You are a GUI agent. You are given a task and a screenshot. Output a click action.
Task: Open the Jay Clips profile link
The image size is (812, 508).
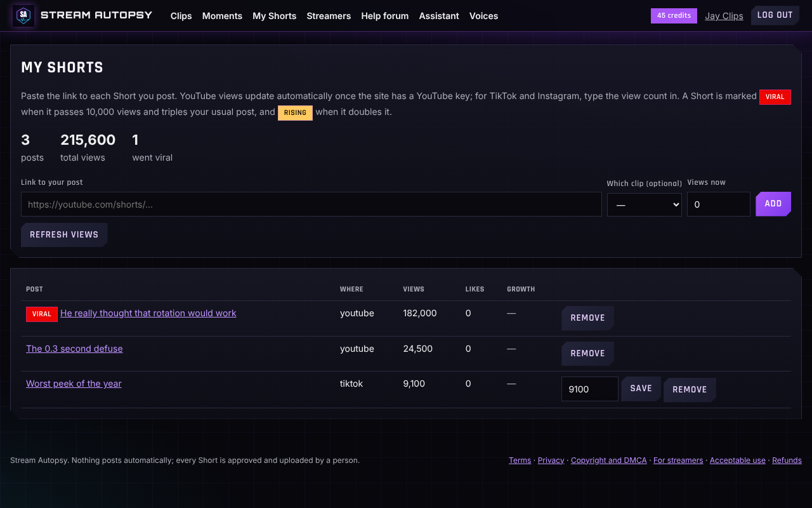click(724, 16)
